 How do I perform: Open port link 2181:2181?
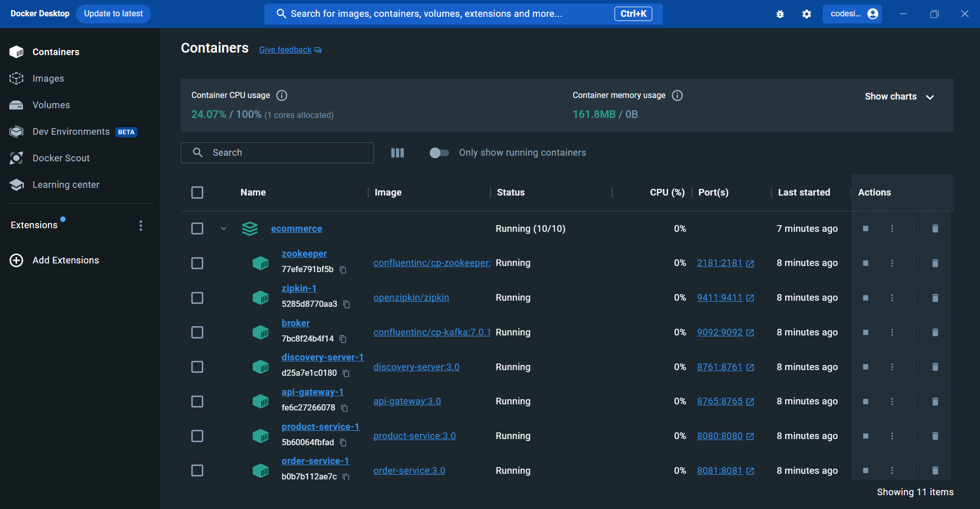[720, 263]
